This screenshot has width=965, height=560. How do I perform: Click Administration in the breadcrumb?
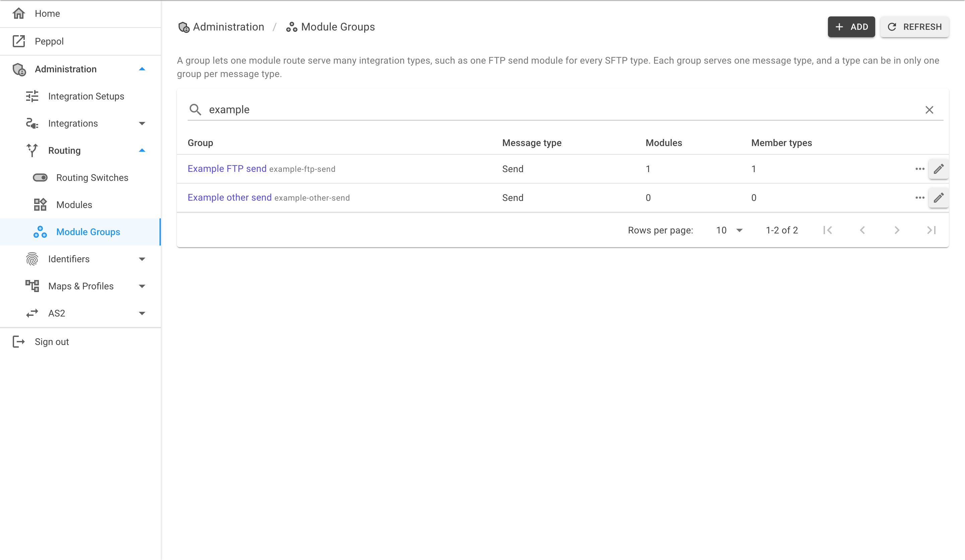point(221,27)
